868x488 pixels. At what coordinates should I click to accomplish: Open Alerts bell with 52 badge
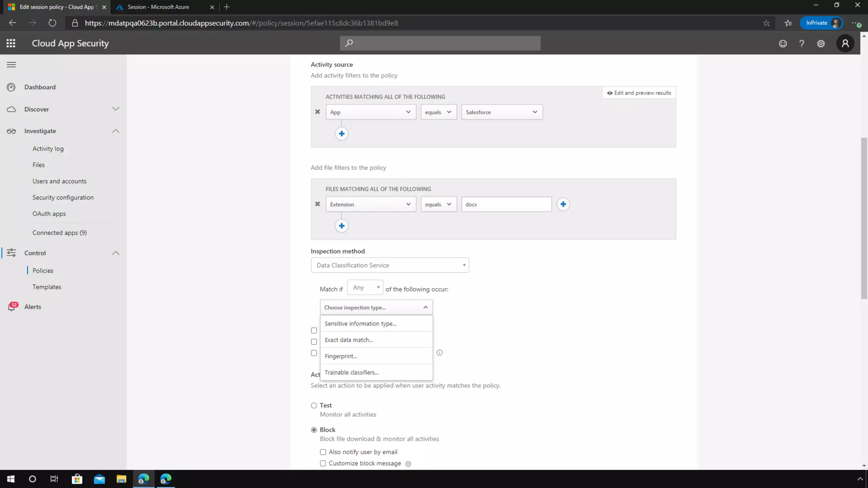coord(12,307)
